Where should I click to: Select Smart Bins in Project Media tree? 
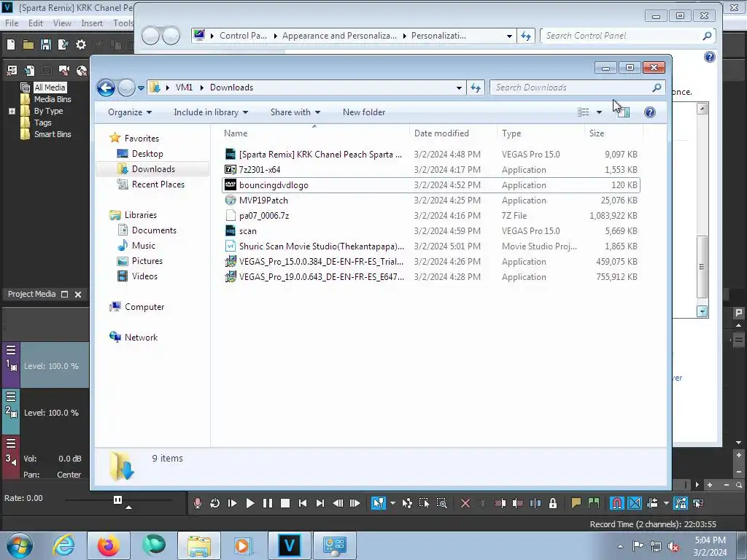click(x=53, y=134)
